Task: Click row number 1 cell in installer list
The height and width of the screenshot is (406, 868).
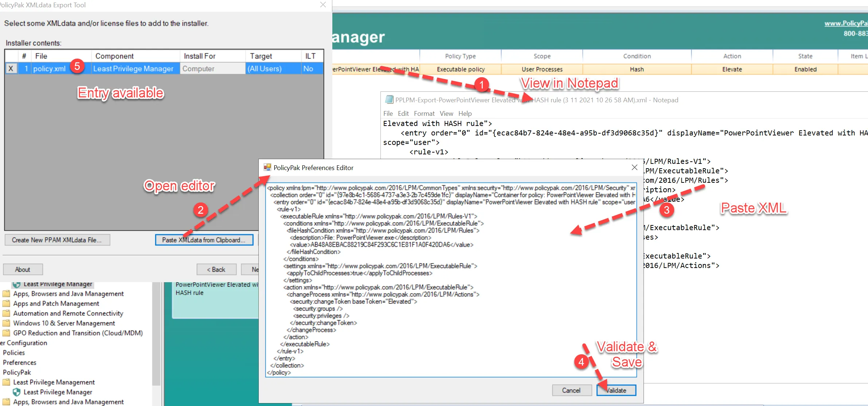Action: point(25,68)
